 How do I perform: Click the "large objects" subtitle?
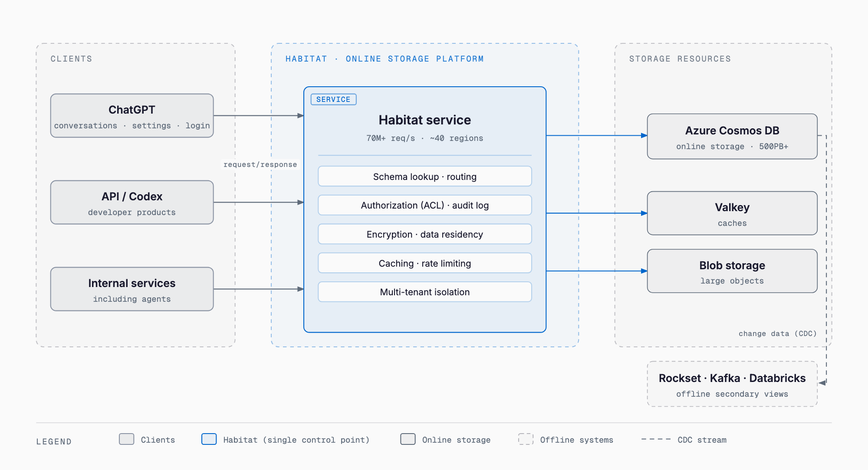pos(732,281)
